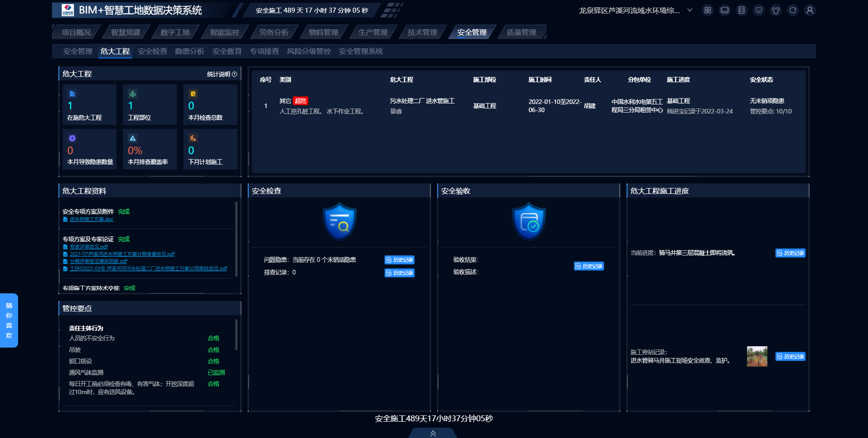
Task: Select the 风险分级管控 sub-tab
Action: point(309,52)
